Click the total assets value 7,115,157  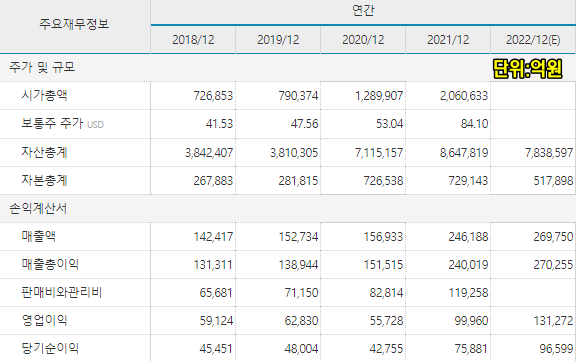click(x=379, y=152)
